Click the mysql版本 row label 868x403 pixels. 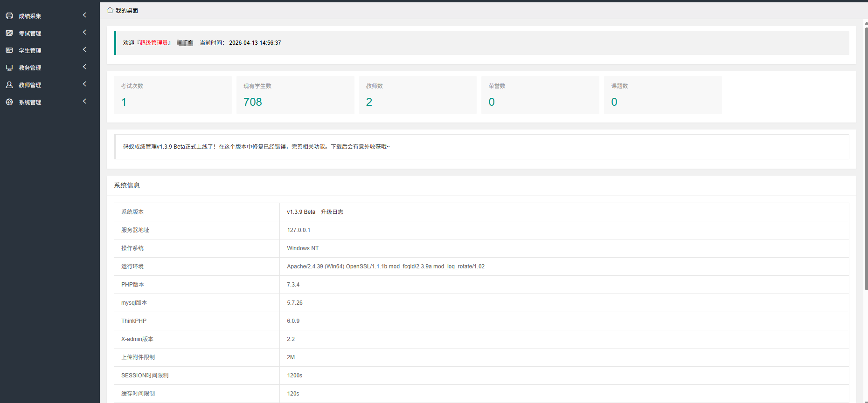[134, 303]
